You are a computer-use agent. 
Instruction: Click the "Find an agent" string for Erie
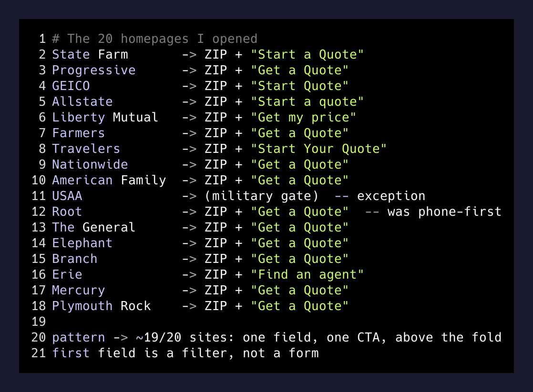point(307,274)
